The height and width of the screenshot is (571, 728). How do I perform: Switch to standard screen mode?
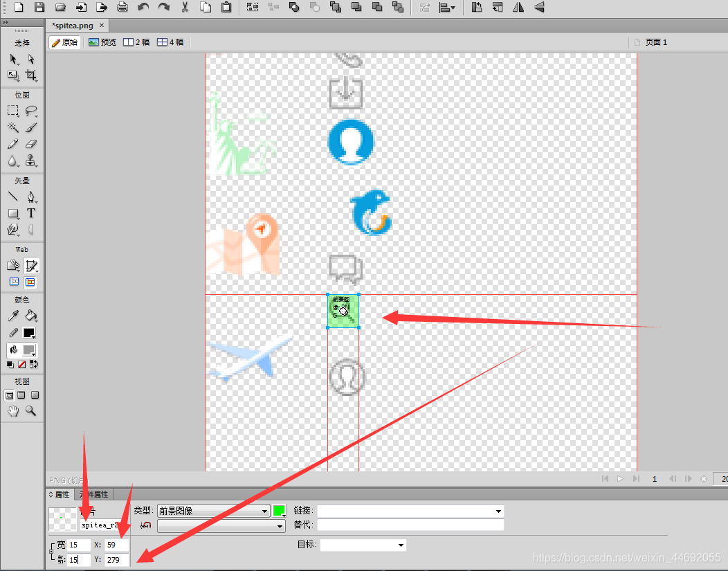9,395
